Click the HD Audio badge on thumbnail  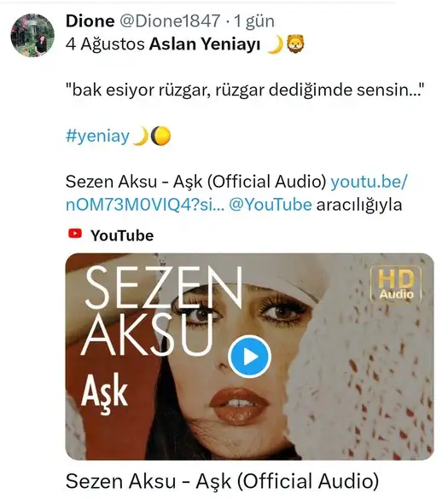[x=396, y=285]
